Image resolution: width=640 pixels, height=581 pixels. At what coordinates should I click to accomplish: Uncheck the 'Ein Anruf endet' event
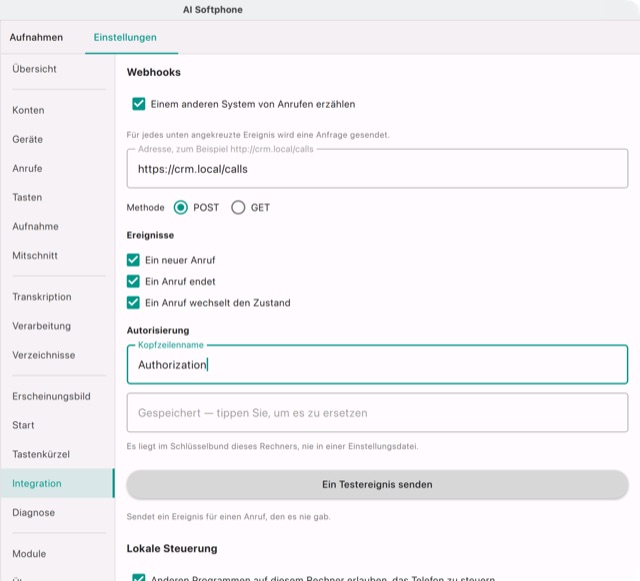(133, 281)
